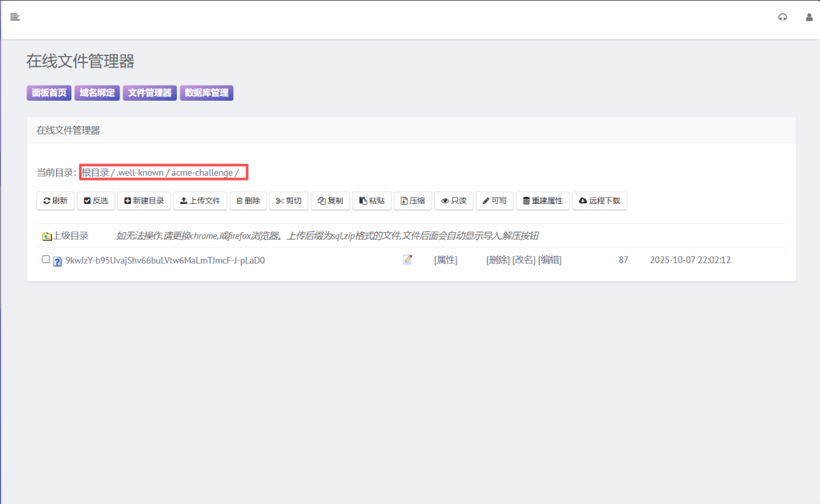Toggle the sidebar hamburger menu icon
Image resolution: width=820 pixels, height=504 pixels.
[14, 17]
